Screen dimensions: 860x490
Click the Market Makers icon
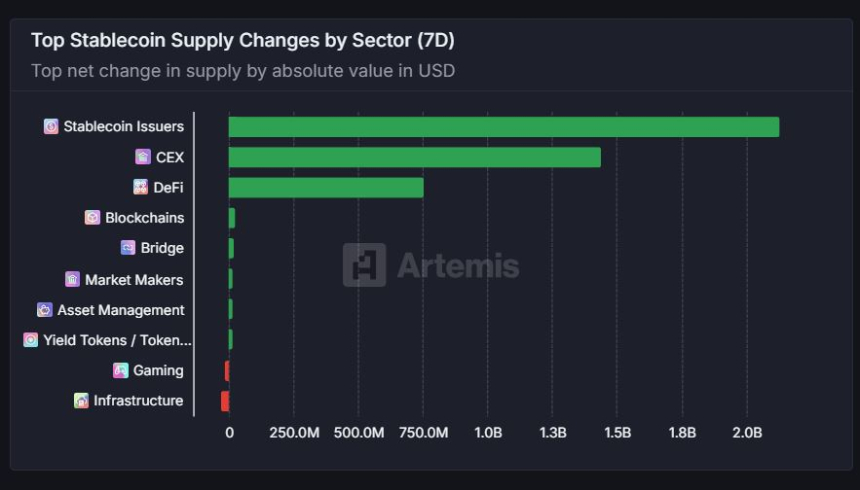click(72, 279)
